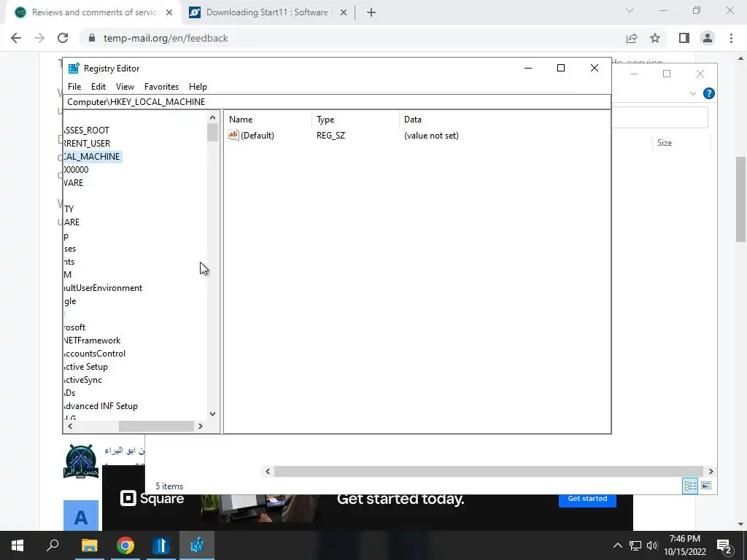Click the (value not set) data cell
Viewport: 747px width, 560px height.
[431, 135]
